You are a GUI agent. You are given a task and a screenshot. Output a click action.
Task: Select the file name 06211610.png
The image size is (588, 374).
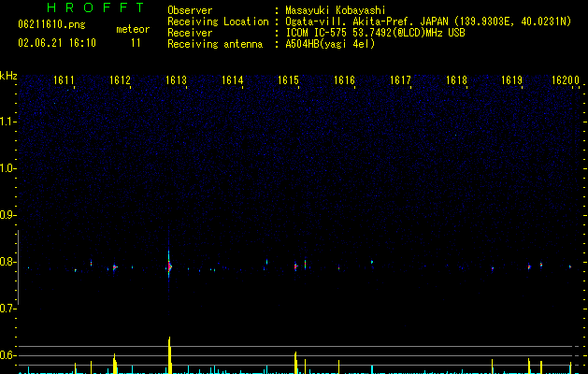(x=51, y=24)
